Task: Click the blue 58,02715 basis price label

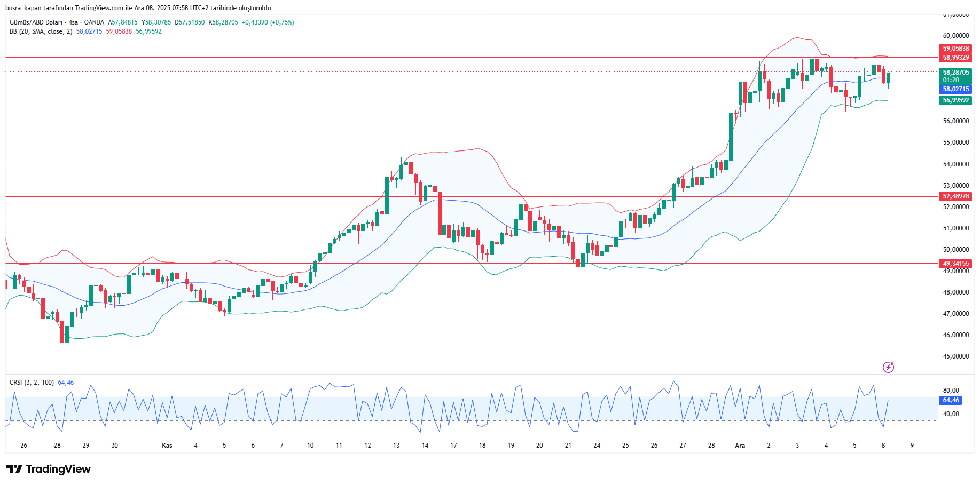Action: click(955, 89)
